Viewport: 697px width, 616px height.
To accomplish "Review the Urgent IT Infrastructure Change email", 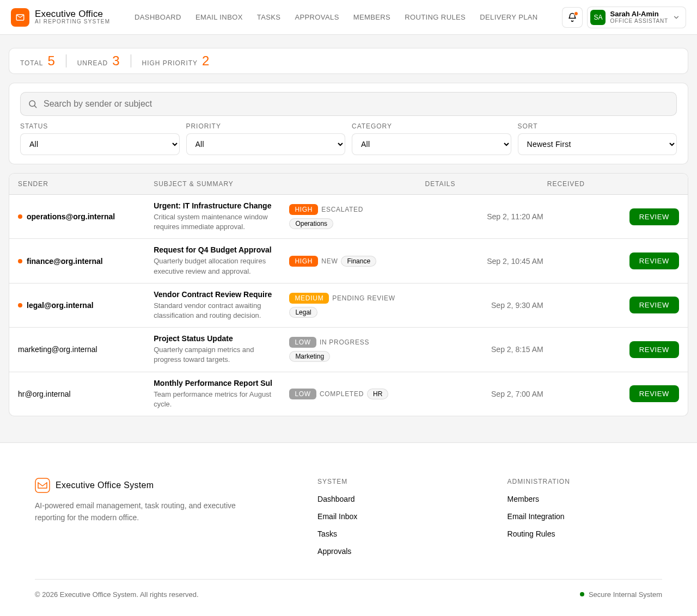I will (x=654, y=217).
